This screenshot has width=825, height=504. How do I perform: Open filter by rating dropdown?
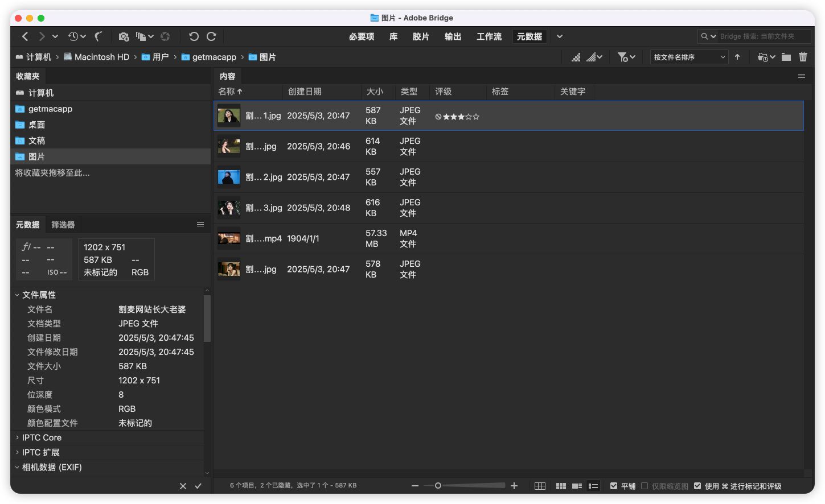click(x=626, y=57)
